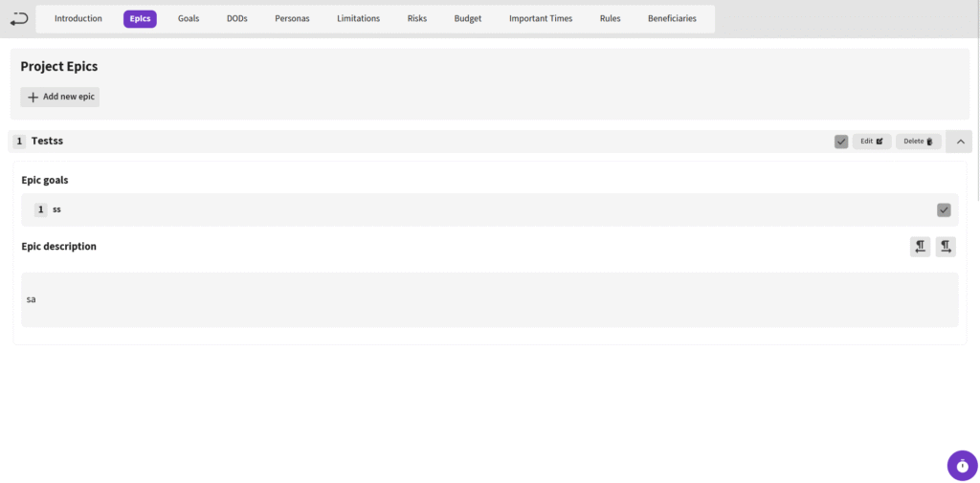Toggle the Testss epic checkbox
Image resolution: width=980 pixels, height=483 pixels.
pyautogui.click(x=841, y=142)
